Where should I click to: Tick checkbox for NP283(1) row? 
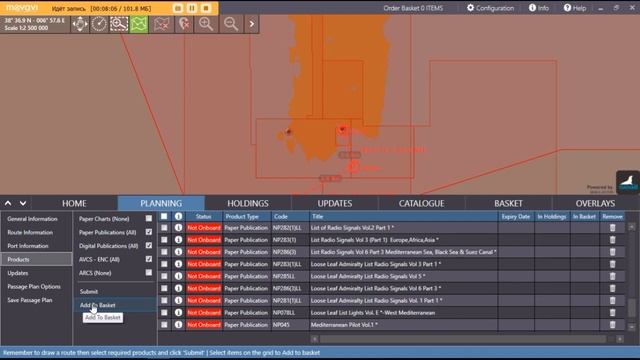point(164,240)
